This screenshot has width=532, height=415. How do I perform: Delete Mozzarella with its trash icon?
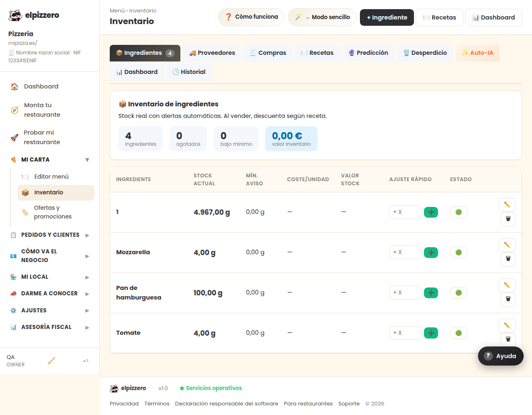click(507, 259)
